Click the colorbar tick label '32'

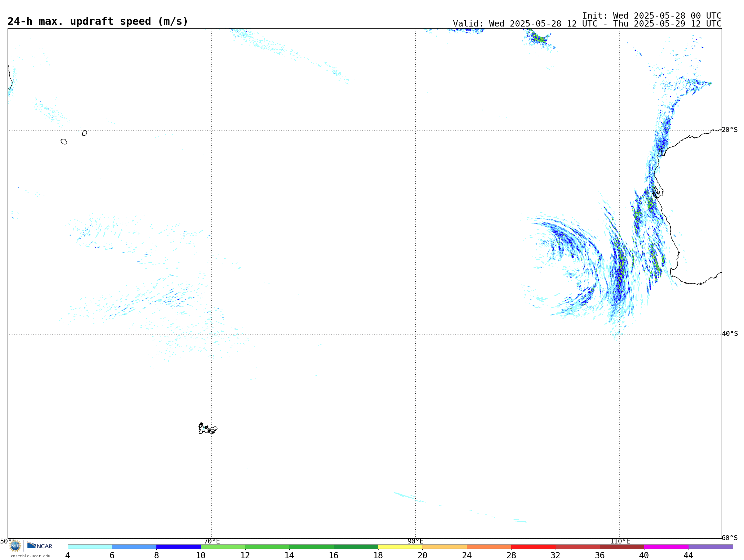pos(556,556)
